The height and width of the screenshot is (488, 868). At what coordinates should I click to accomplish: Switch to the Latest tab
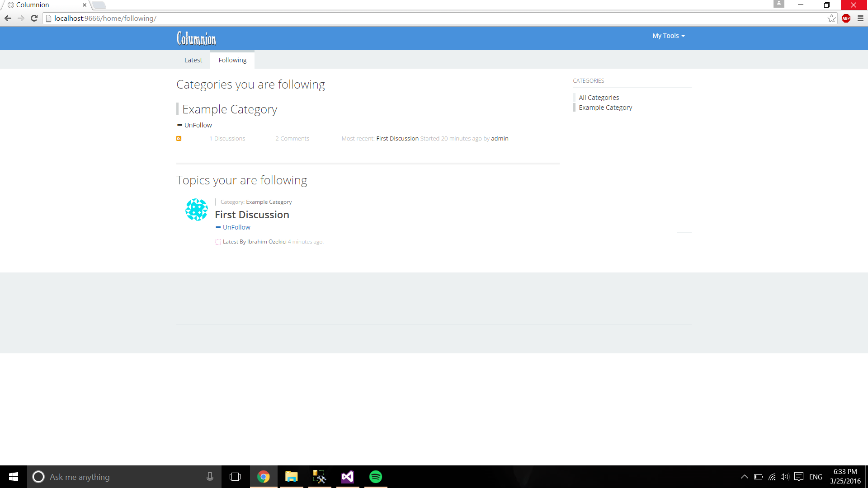point(193,60)
